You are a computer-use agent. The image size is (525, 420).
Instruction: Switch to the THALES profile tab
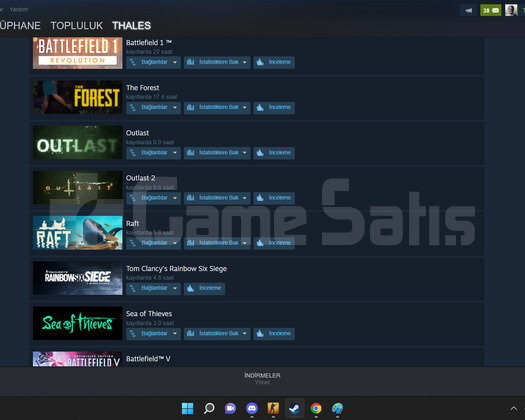click(132, 26)
